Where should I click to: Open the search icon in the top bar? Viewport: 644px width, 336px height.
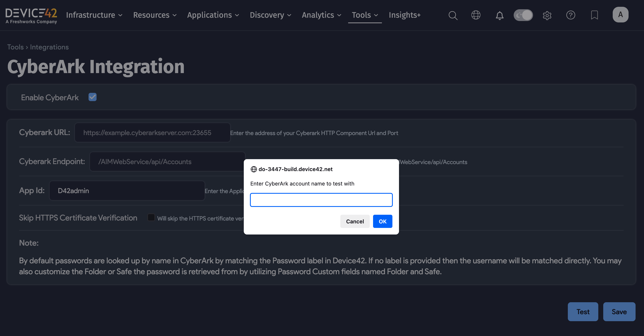pyautogui.click(x=453, y=15)
